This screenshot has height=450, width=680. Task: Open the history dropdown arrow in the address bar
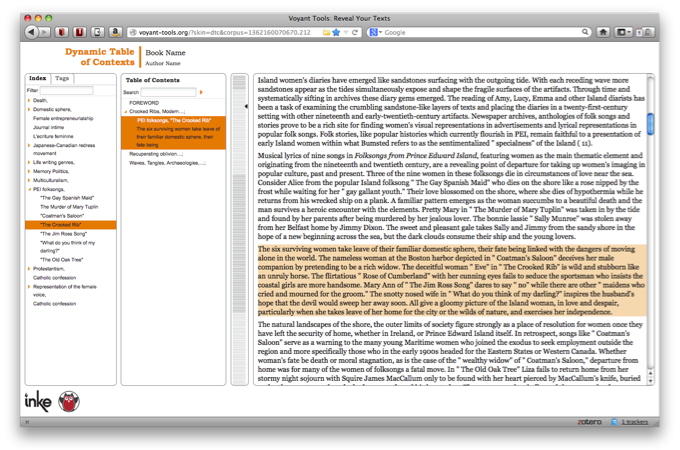(x=346, y=33)
